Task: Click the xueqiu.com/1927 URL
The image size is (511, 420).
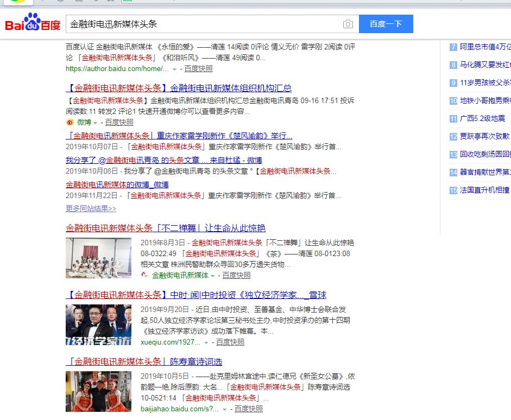Action: pyautogui.click(x=171, y=342)
